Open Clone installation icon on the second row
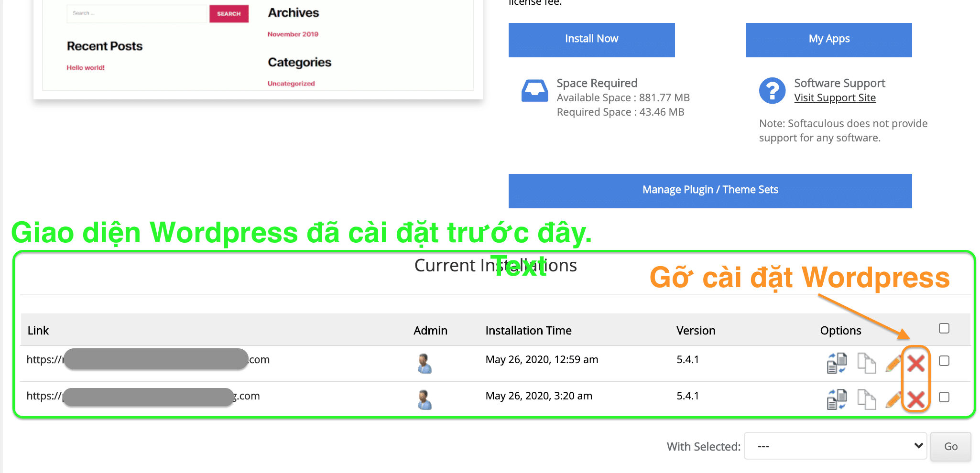The width and height of the screenshot is (980, 473). point(867,398)
